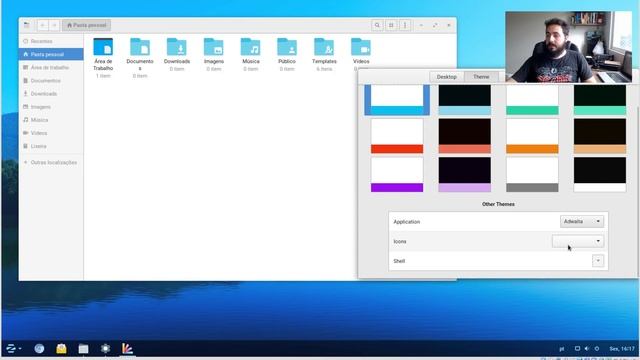Select dark blue theme swatch

click(464, 100)
